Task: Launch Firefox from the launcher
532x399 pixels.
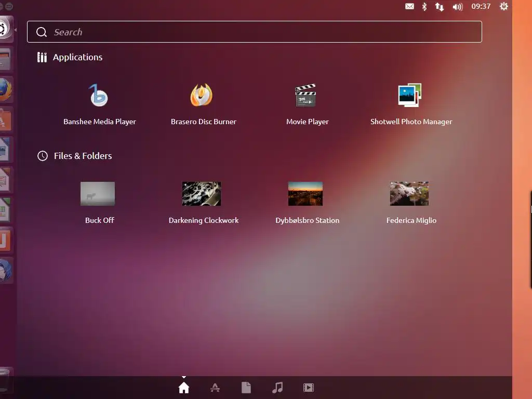Action: coord(5,89)
